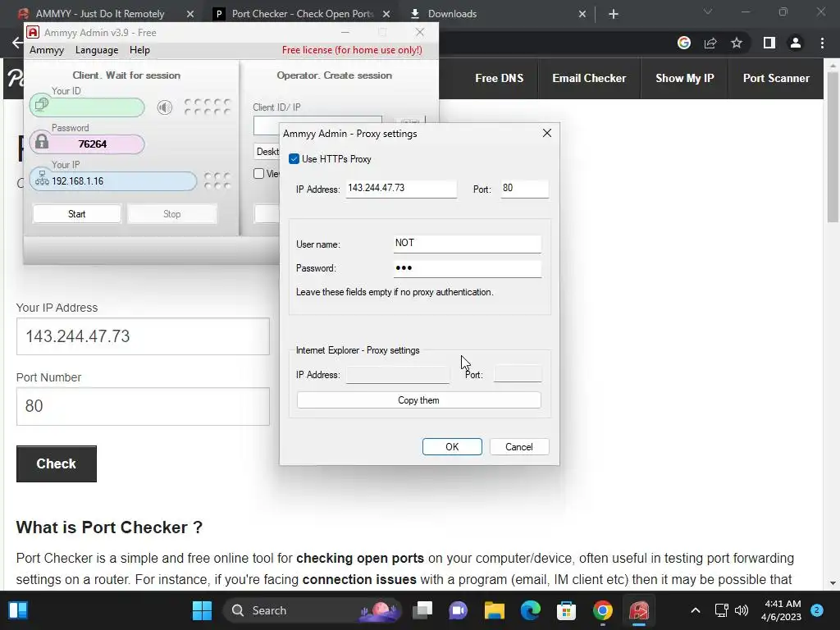Open the network icon in the system tray
840x630 pixels.
(722, 610)
